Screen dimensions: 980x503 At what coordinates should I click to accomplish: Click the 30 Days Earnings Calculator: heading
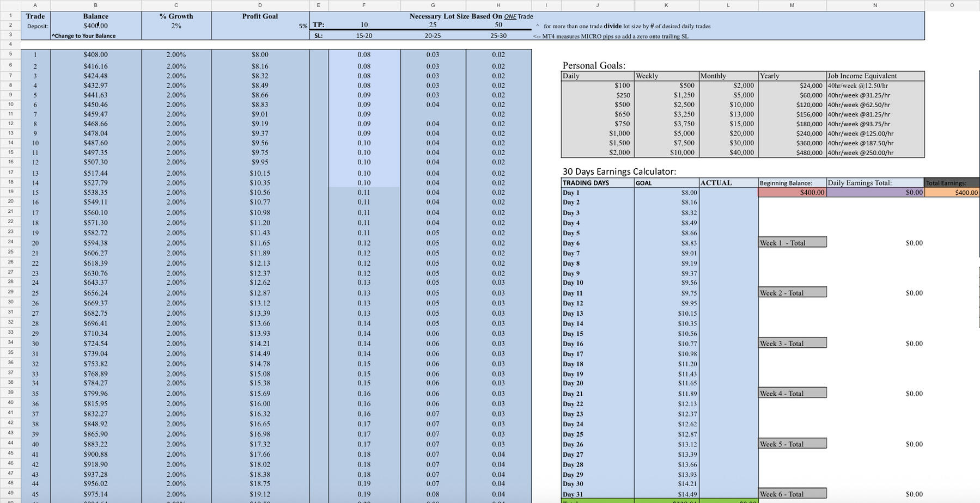619,171
